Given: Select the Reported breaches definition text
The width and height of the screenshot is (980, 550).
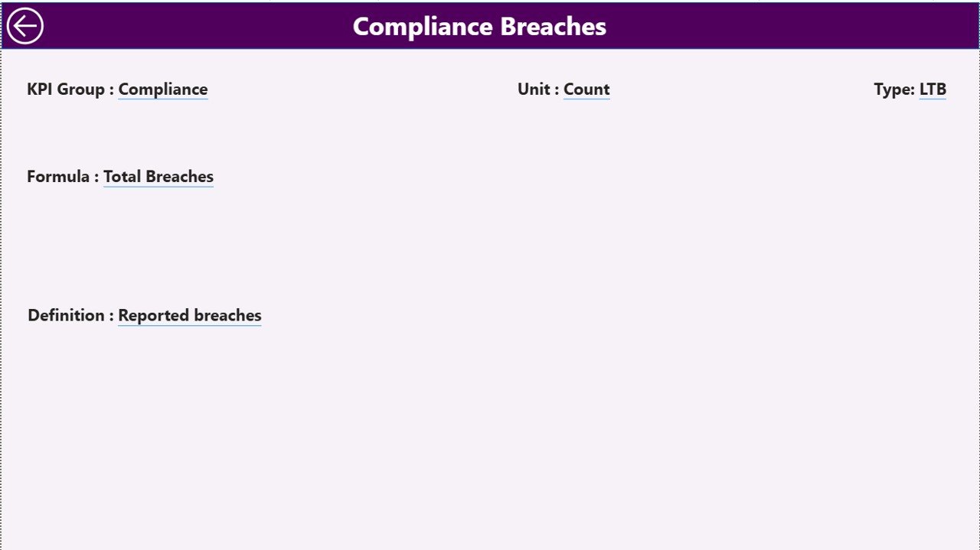Looking at the screenshot, I should click(x=189, y=315).
